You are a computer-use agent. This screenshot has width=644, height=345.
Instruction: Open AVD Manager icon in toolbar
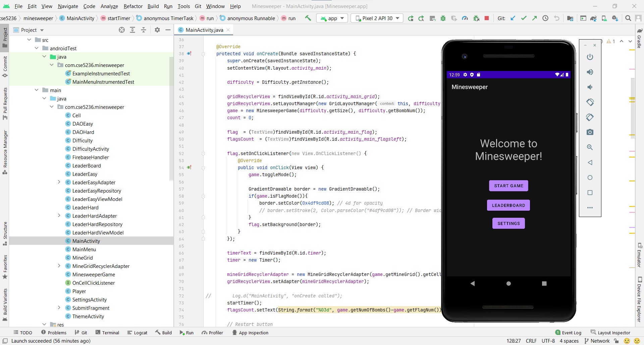[604, 18]
